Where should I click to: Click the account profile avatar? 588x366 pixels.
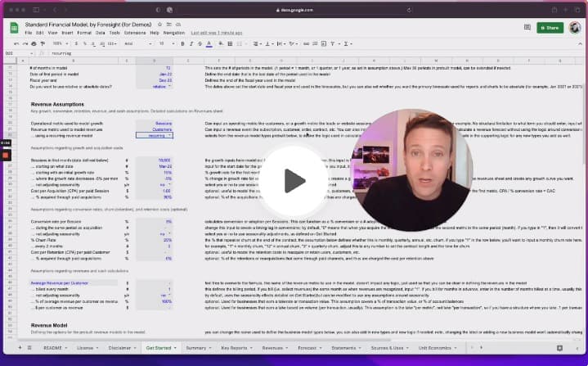point(575,27)
